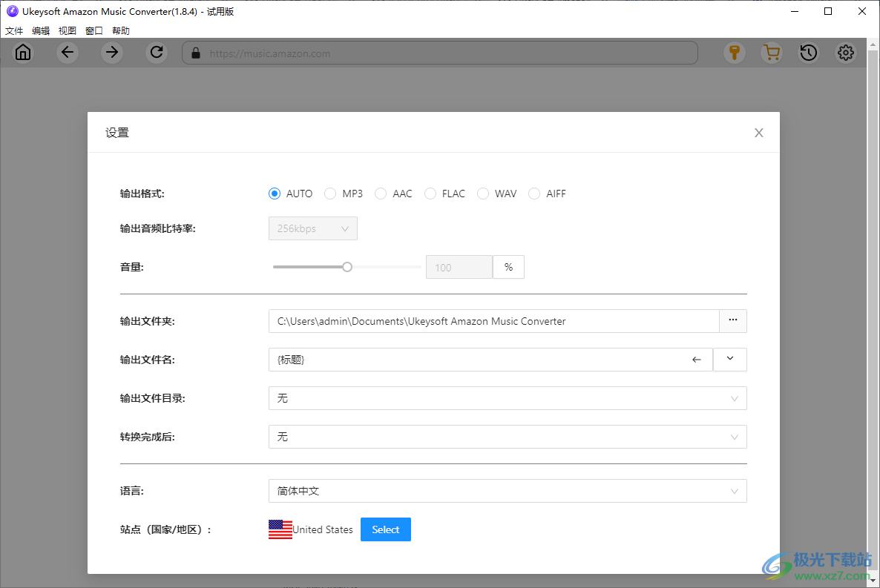The height and width of the screenshot is (588, 880).
Task: Navigate back with the left arrow
Action: click(68, 53)
